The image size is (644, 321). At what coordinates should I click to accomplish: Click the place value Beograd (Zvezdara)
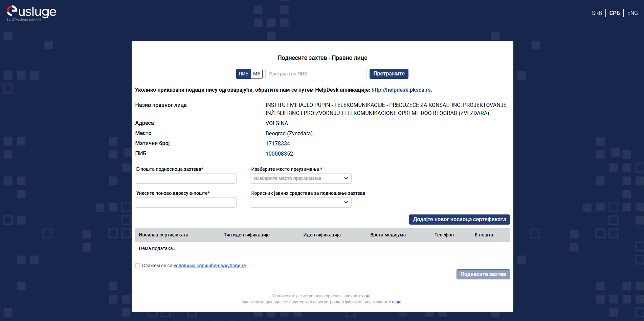click(x=289, y=134)
